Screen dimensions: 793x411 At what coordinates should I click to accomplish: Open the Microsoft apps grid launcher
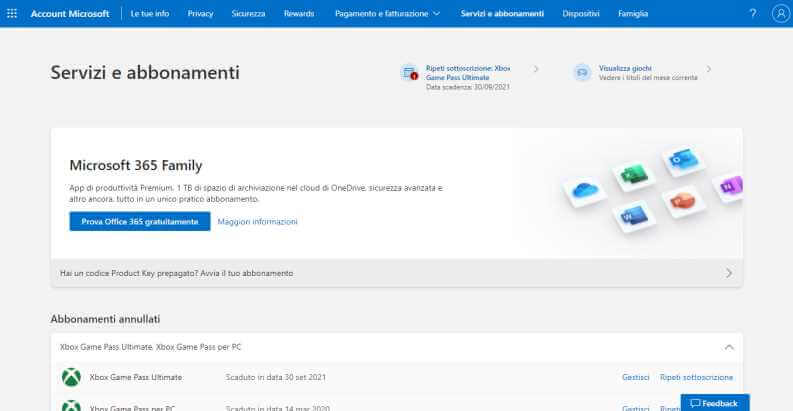coord(12,13)
